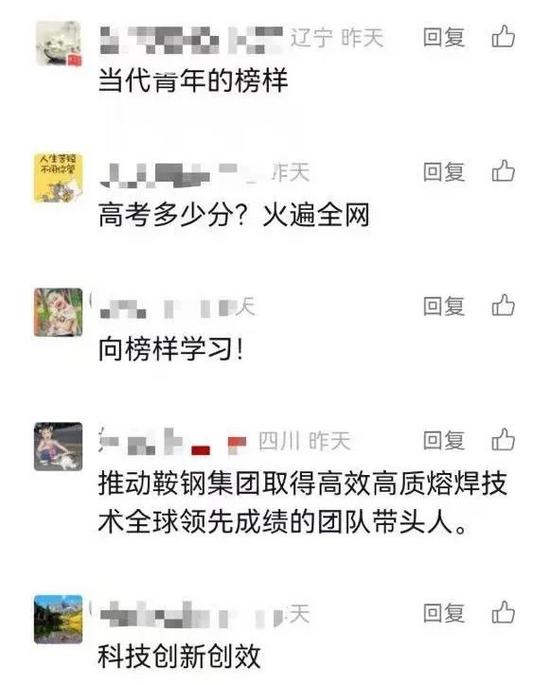Select comment text '当代青年的榜样'

point(193,81)
